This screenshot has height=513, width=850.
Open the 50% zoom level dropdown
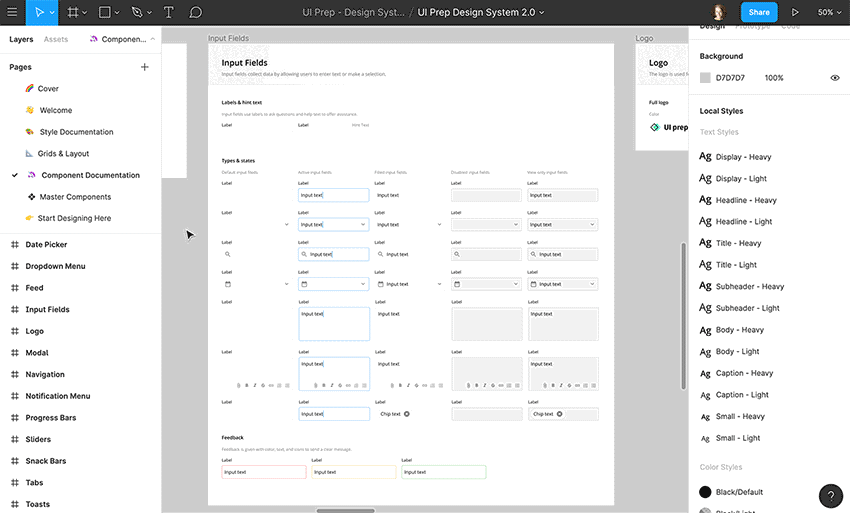[x=829, y=13]
